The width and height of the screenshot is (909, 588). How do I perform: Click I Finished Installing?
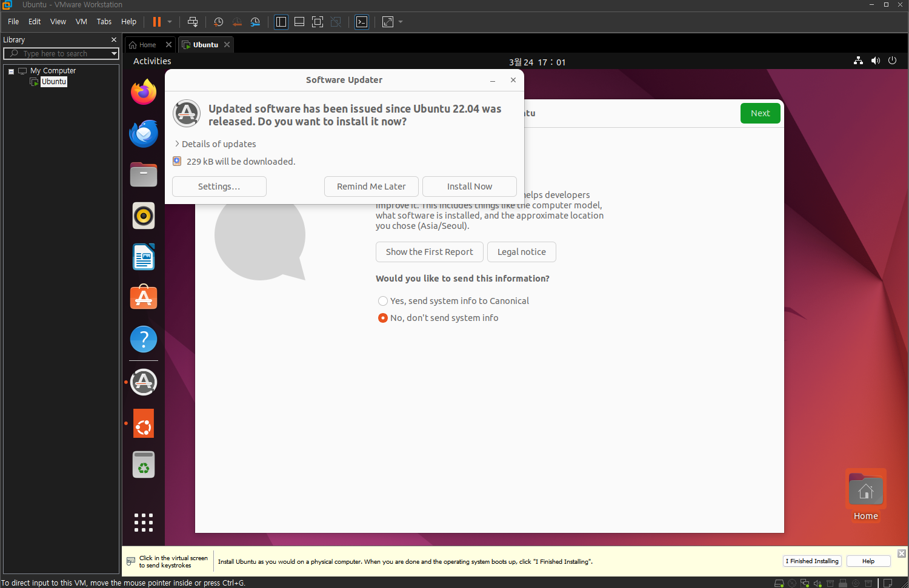coord(812,561)
